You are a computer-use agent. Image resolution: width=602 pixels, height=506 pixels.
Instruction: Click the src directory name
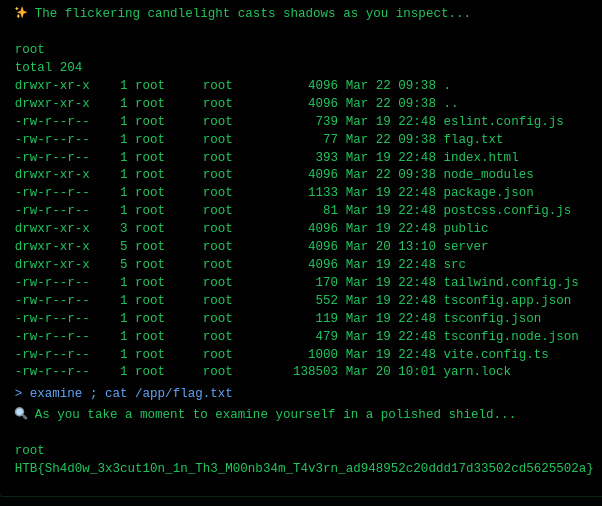455,264
